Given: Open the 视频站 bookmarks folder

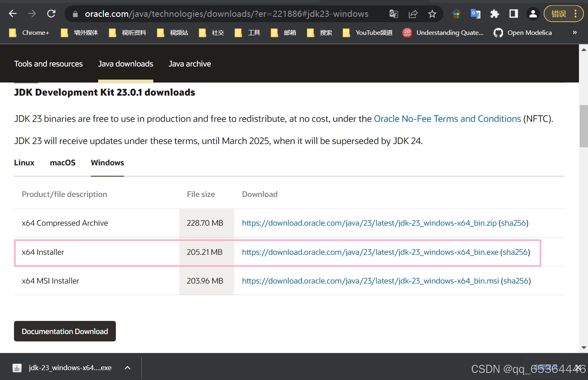Looking at the screenshot, I should point(173,33).
